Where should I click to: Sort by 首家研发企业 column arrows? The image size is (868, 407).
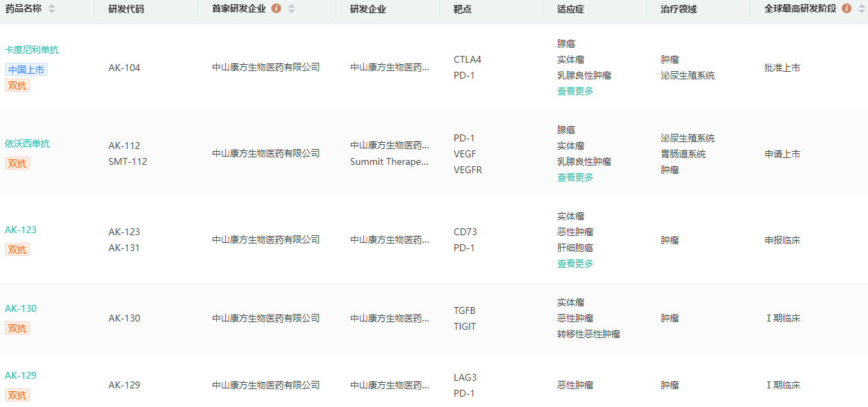tap(291, 9)
